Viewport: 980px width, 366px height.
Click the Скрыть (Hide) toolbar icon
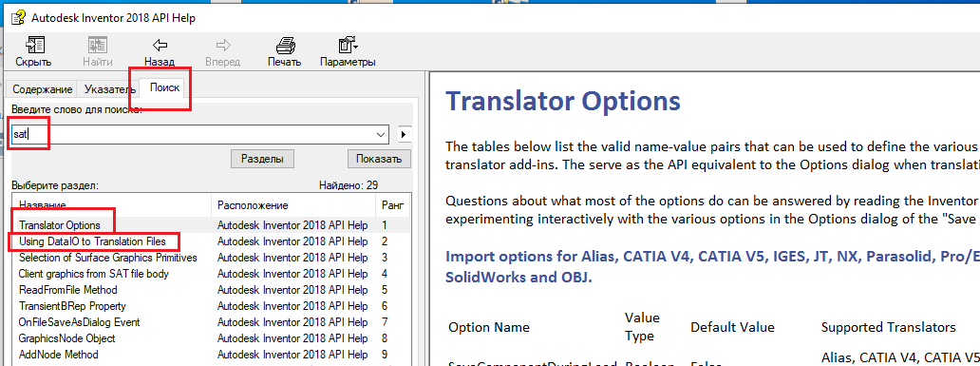click(x=34, y=46)
